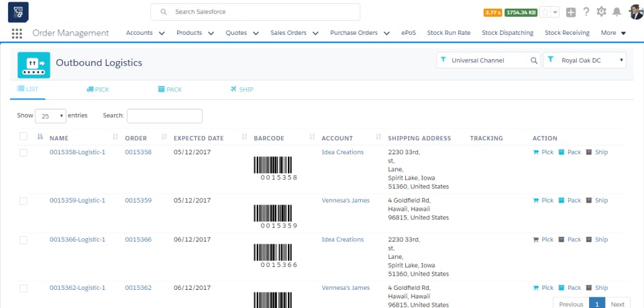Check the 0015362-Logistic-1 row checkbox
Image resolution: width=644 pixels, height=308 pixels.
point(23,289)
